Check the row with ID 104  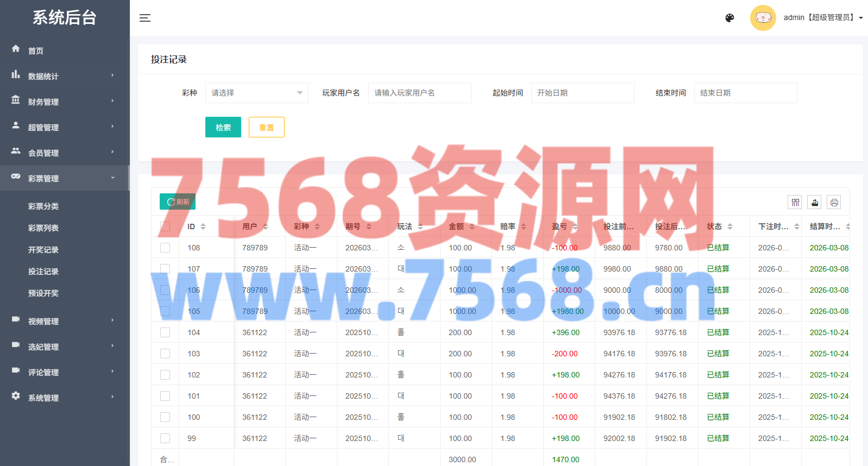click(x=165, y=332)
